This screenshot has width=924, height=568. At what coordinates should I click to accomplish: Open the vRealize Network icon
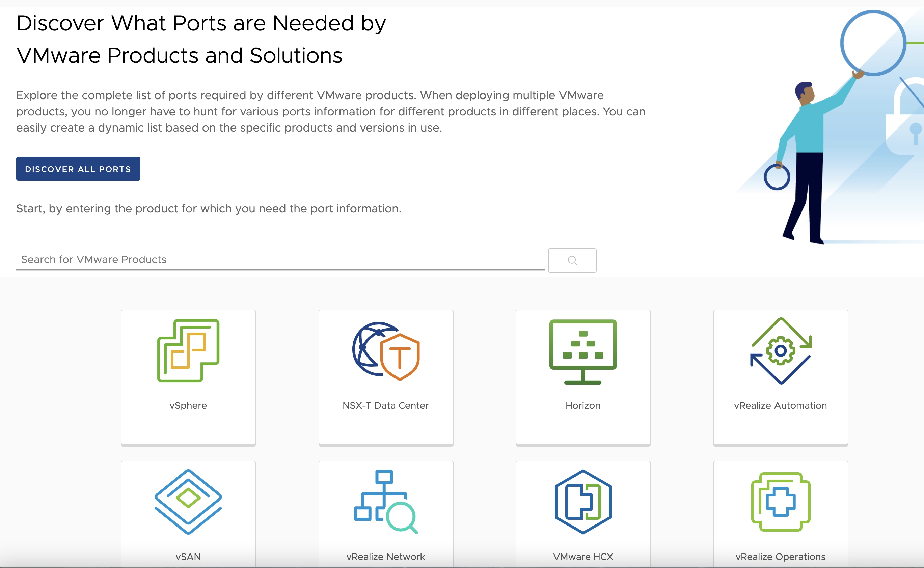pyautogui.click(x=386, y=502)
